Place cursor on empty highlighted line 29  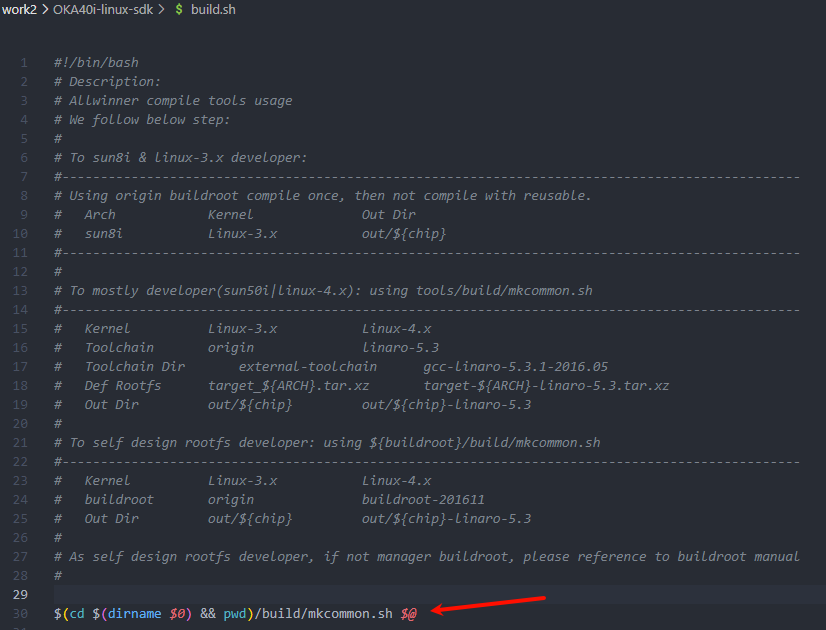point(400,594)
